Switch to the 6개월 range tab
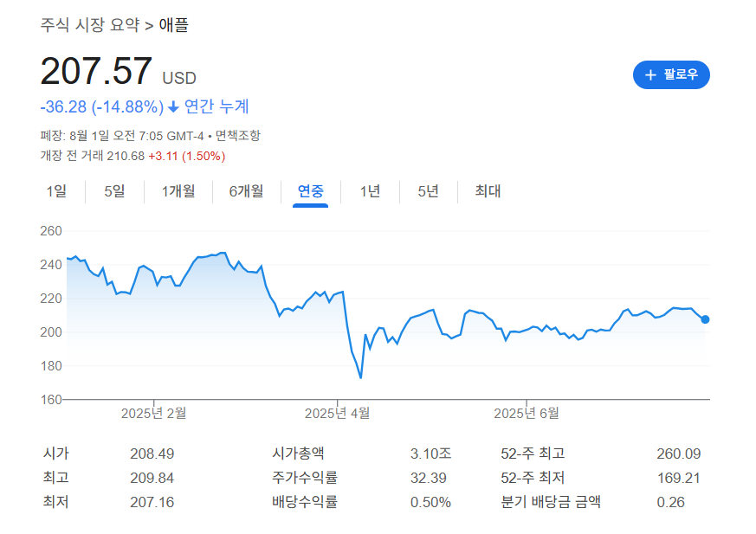 pyautogui.click(x=247, y=191)
